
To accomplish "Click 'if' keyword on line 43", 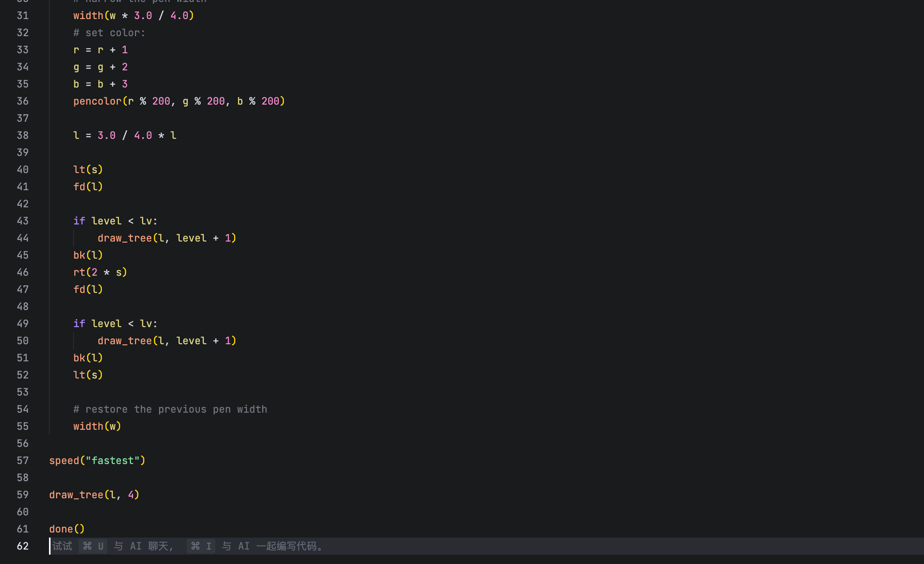I will [x=79, y=221].
